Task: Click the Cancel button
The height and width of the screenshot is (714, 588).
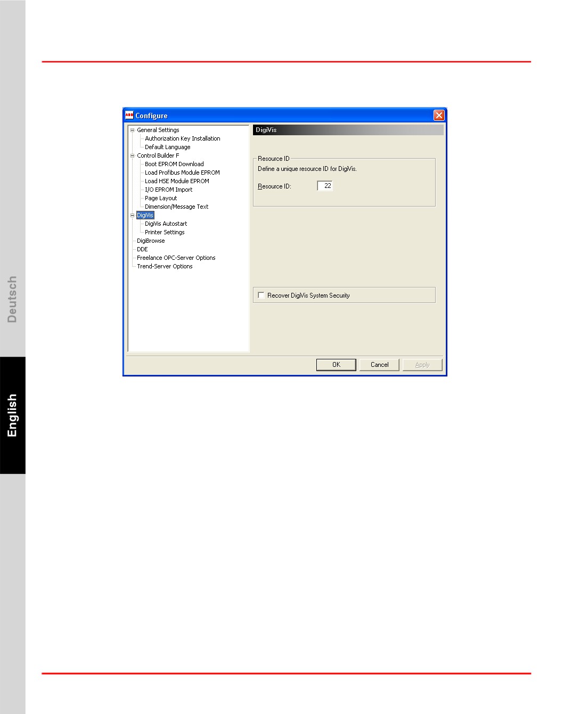Action: pos(379,365)
